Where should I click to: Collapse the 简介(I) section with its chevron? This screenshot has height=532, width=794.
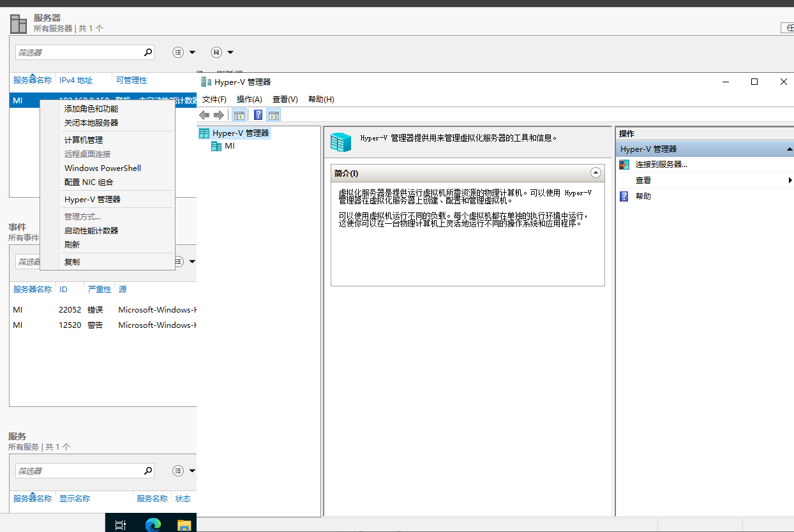(595, 173)
